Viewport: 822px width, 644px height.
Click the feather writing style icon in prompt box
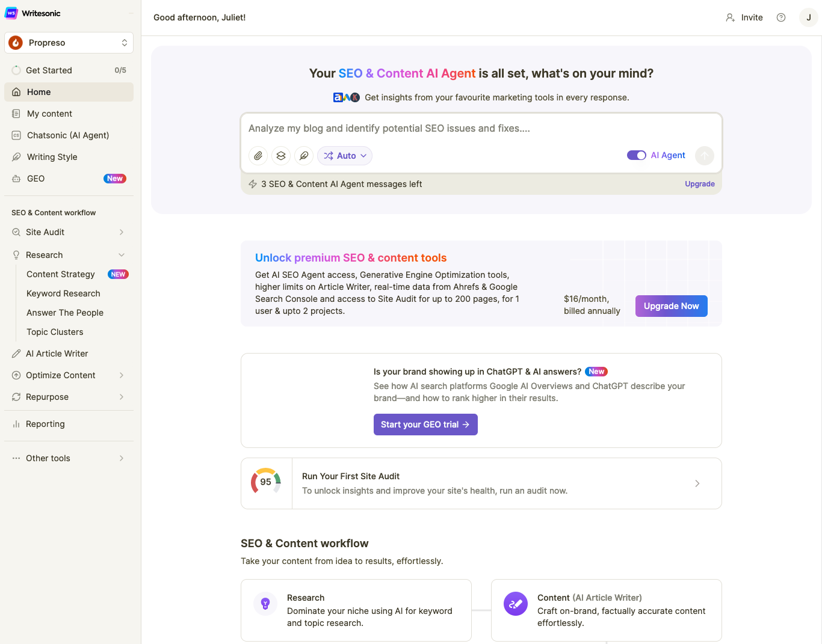click(x=304, y=156)
